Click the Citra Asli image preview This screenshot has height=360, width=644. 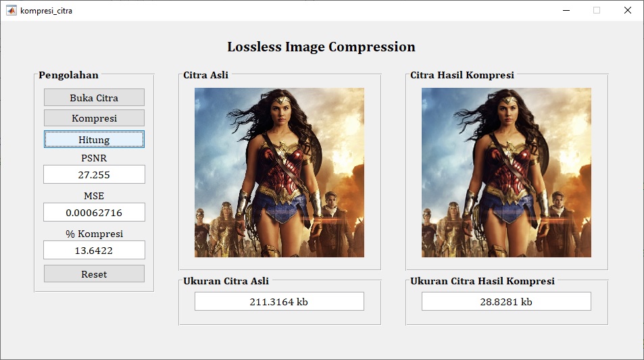click(279, 172)
